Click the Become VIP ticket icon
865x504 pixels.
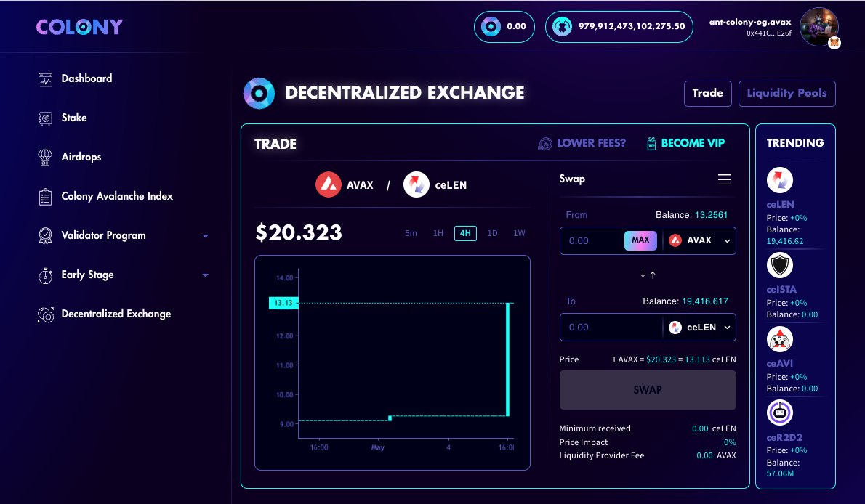[x=651, y=143]
